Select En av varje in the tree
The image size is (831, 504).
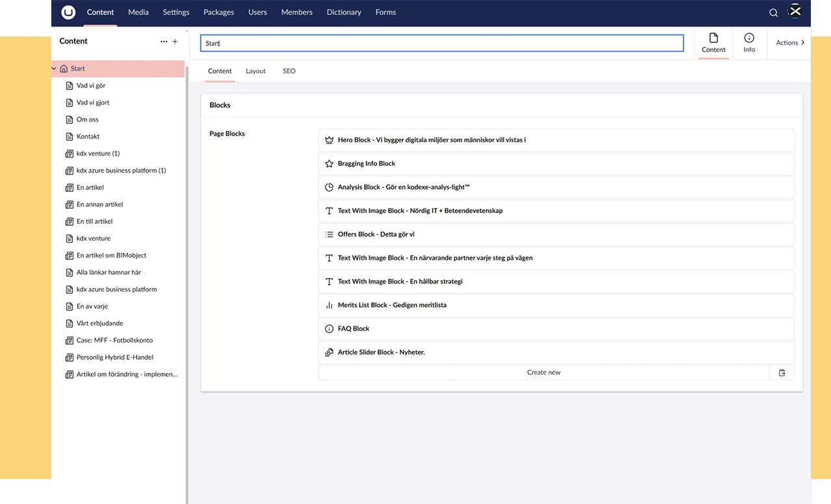(x=92, y=306)
